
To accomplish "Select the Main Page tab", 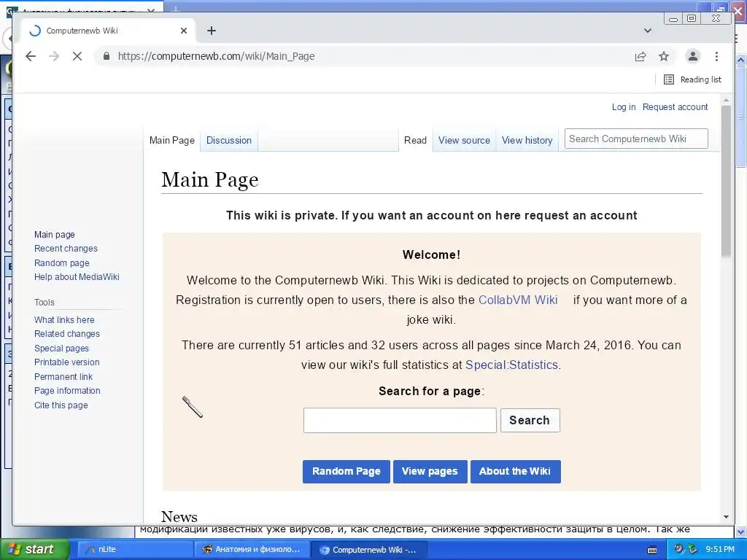I will [172, 140].
